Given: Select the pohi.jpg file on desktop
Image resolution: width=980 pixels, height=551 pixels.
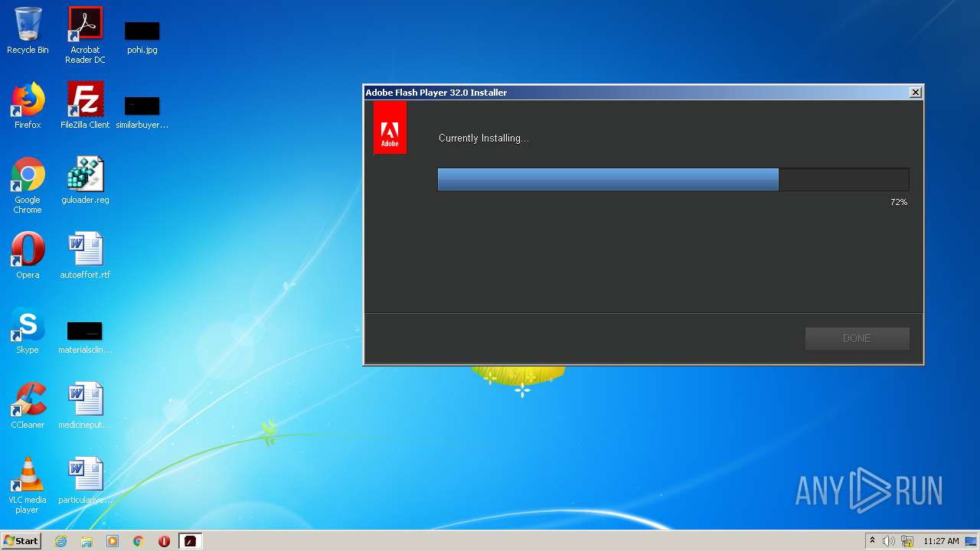Looking at the screenshot, I should [142, 37].
